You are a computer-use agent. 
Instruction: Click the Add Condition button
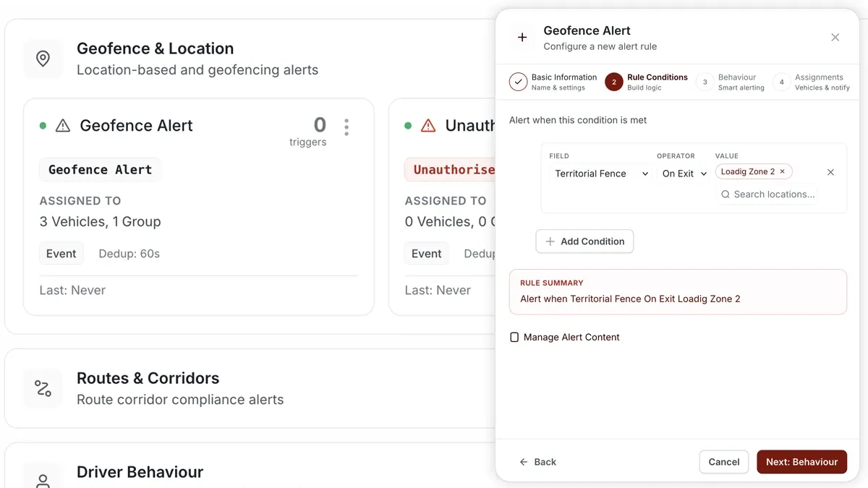(584, 241)
